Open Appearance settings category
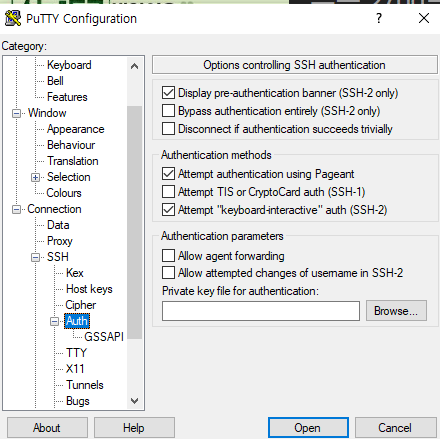Screen dimensions: 440x439 [x=76, y=129]
